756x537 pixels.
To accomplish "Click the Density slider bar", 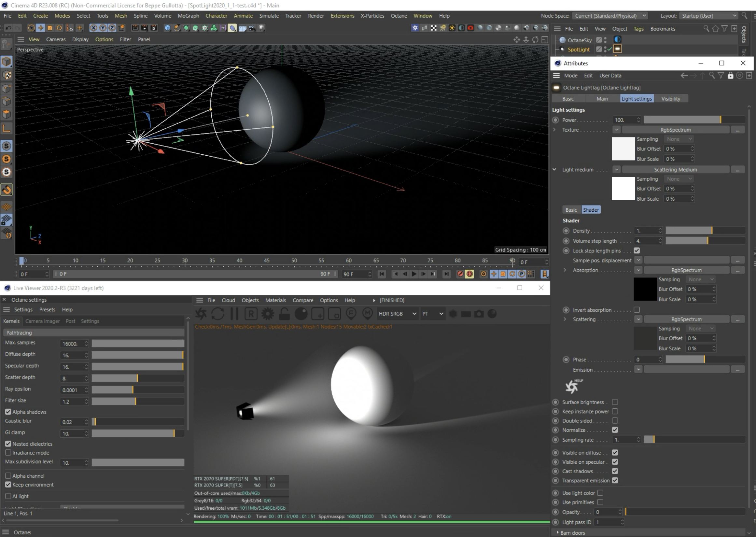I will [705, 231].
